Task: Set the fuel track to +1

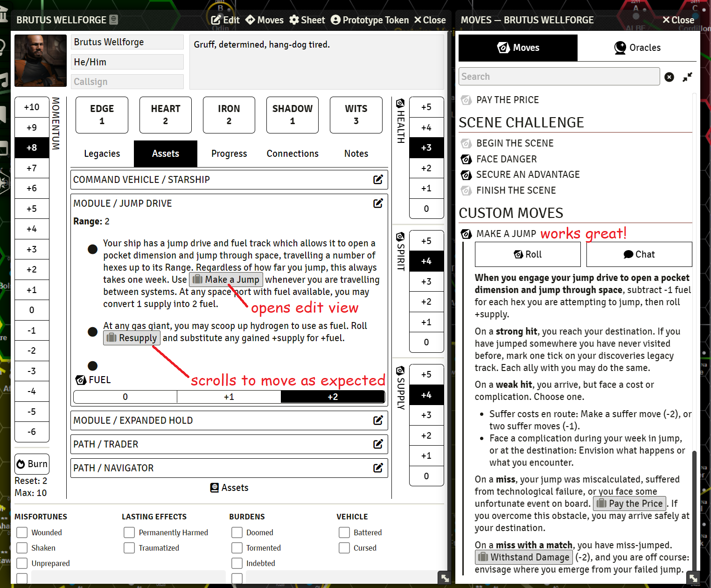Action: 229,396
